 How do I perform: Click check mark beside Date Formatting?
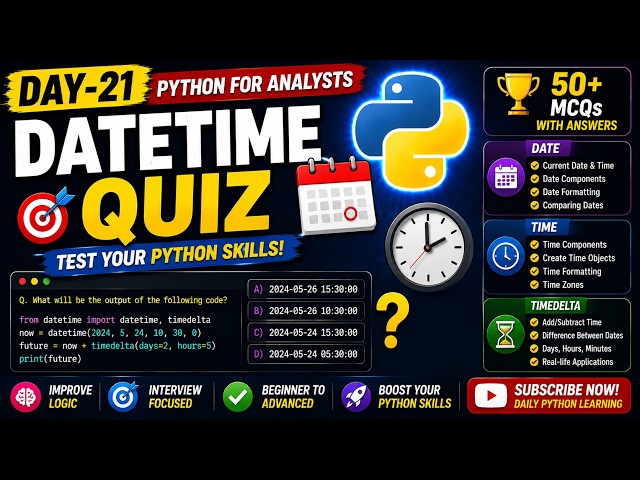tap(535, 192)
